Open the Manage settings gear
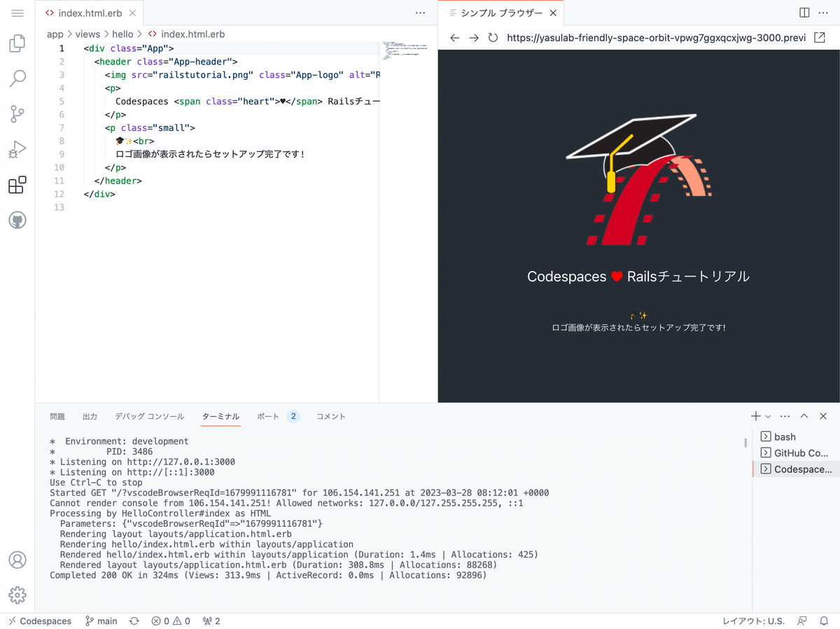The height and width of the screenshot is (629, 840). tap(17, 595)
